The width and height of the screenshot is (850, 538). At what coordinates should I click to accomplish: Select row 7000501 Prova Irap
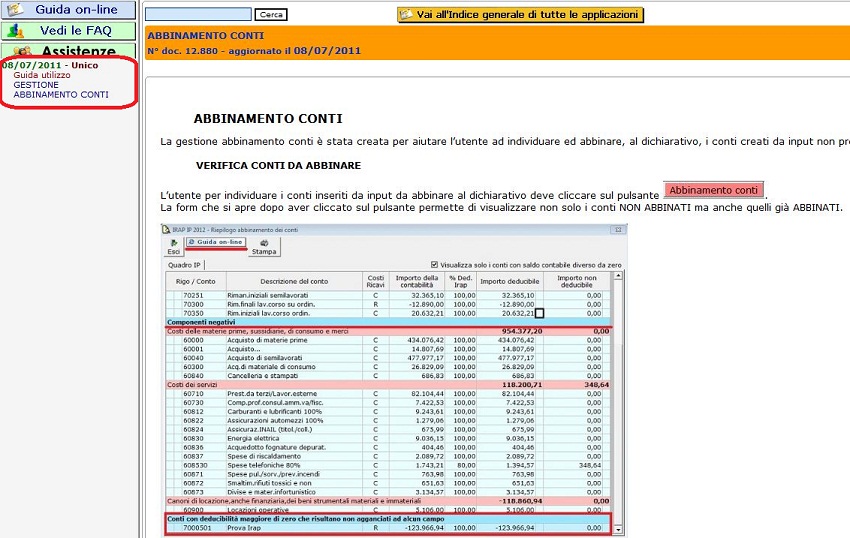[x=388, y=528]
